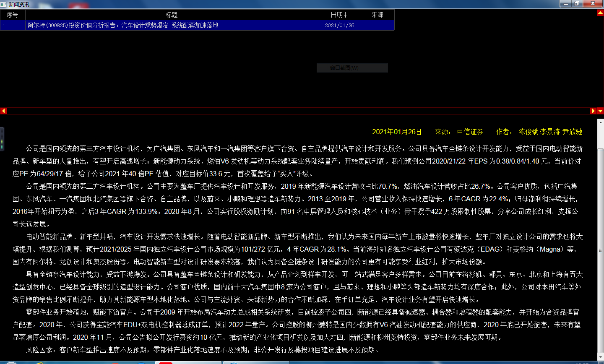The height and width of the screenshot is (364, 604).
Task: Sort by the 来源 column header
Action: 377,15
